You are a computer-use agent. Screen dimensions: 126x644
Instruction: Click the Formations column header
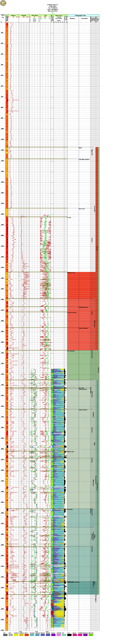click(x=84, y=18)
